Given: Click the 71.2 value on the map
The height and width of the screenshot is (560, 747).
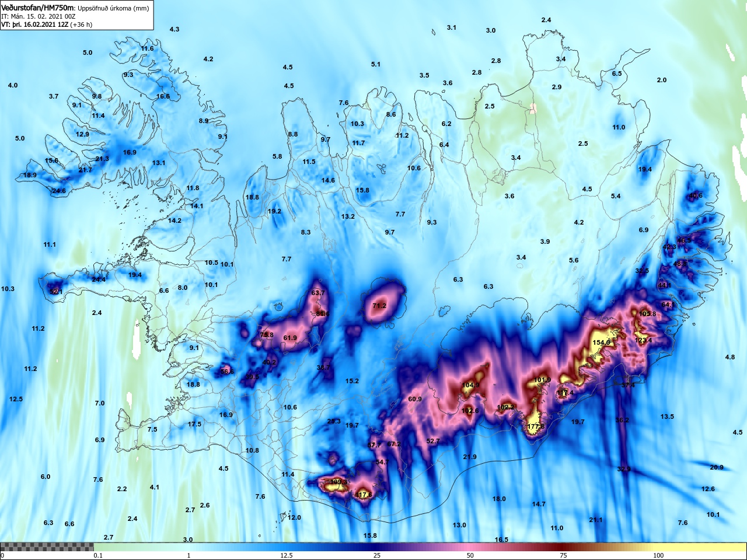Looking at the screenshot, I should tap(379, 305).
